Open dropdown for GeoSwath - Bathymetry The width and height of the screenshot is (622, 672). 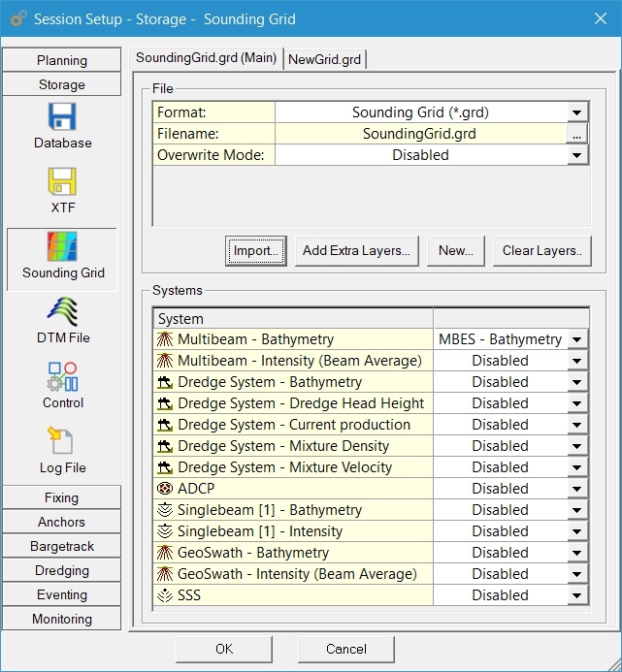tap(577, 553)
